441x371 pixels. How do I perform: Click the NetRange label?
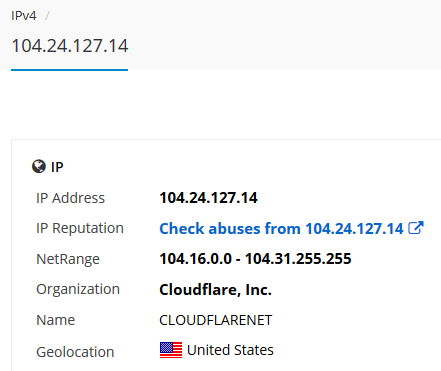(68, 259)
